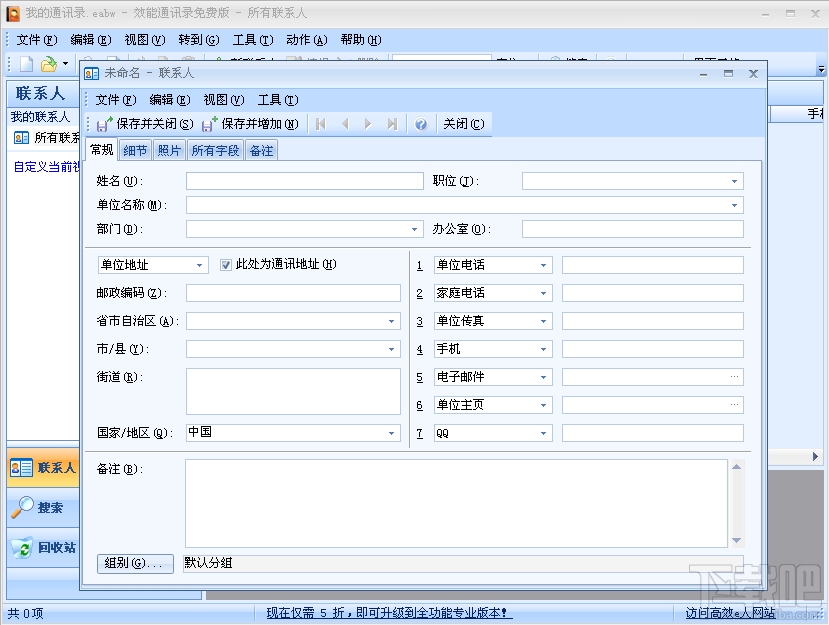The height and width of the screenshot is (625, 829).
Task: Open the 工具 menu in the contact dialog
Action: tap(279, 99)
